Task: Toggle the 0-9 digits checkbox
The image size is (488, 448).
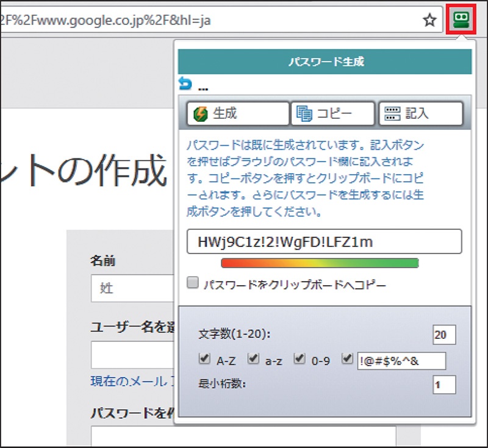Action: tap(300, 359)
